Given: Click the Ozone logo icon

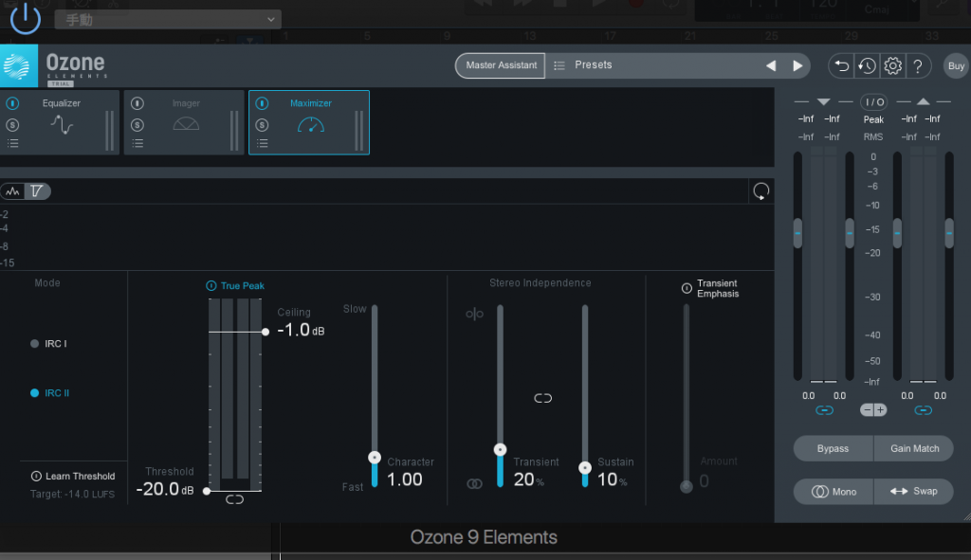Looking at the screenshot, I should pyautogui.click(x=19, y=65).
